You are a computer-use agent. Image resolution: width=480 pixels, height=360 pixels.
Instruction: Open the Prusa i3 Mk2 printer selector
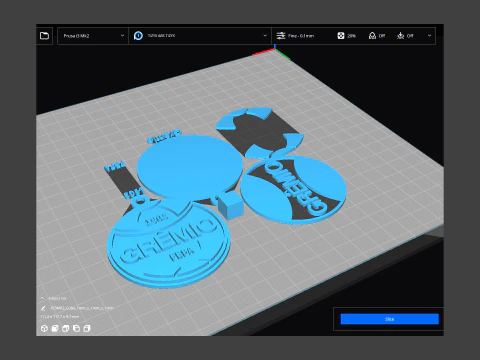tap(93, 36)
